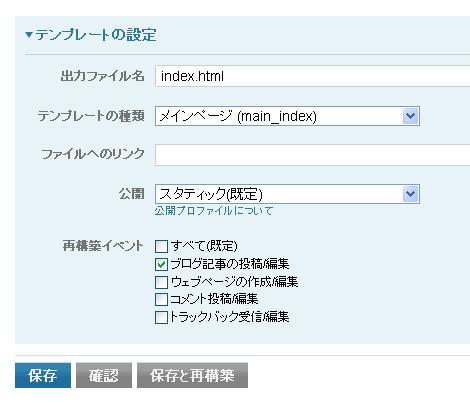This screenshot has height=403, width=470.
Task: Focus the ファイルへのリンク text field
Action: (x=312, y=155)
